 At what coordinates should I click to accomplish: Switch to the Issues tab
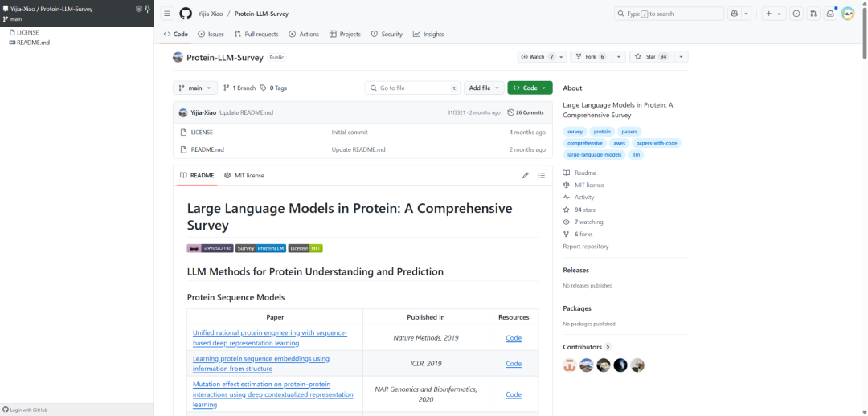[211, 35]
